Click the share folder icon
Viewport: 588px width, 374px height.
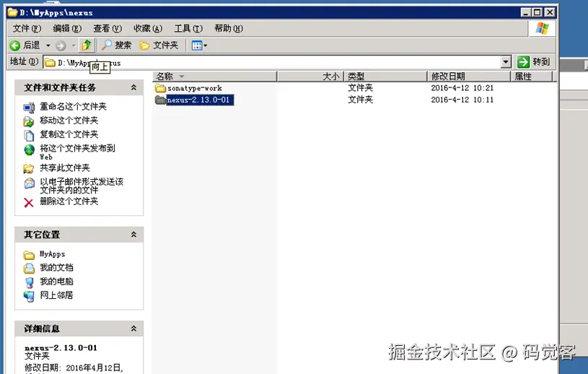click(x=29, y=169)
